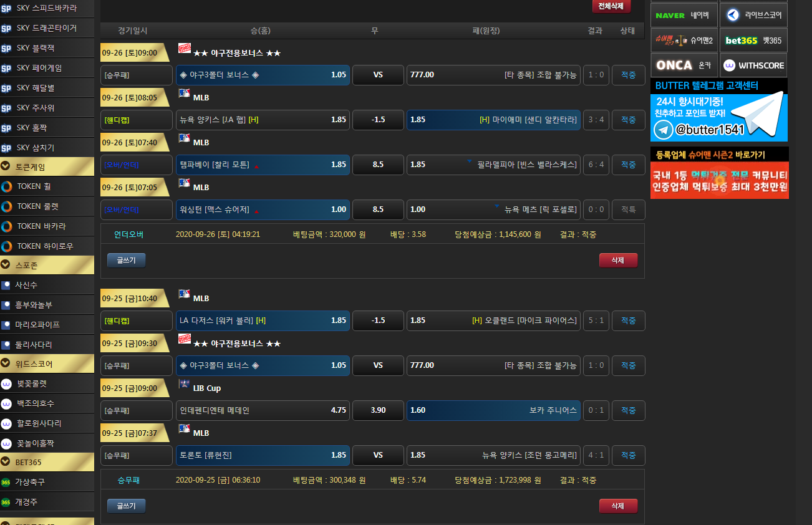Click the SP icon beside SKY 블랙잭
This screenshot has height=525, width=812.
click(6, 48)
